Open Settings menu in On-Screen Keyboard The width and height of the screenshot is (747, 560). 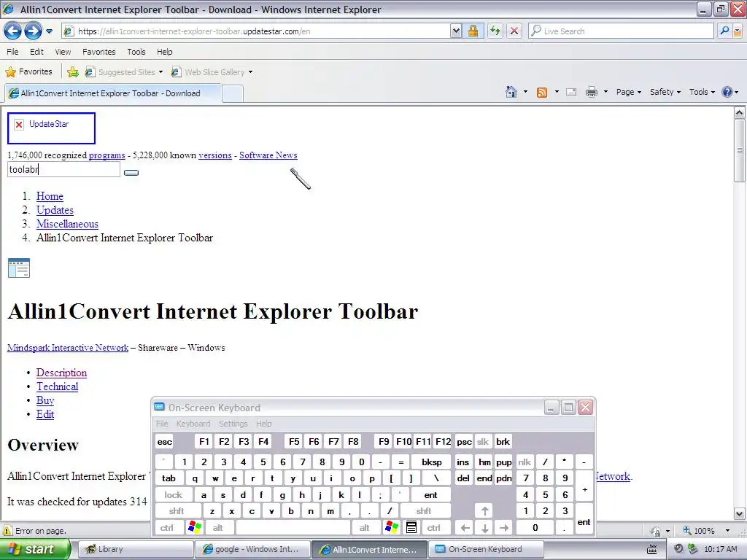click(x=233, y=424)
